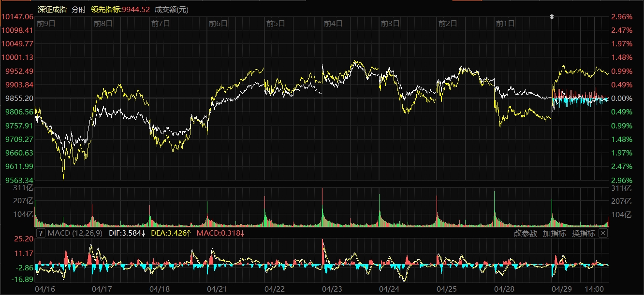The width and height of the screenshot is (644, 295).
Task: Select the 前7日 day marker
Action: pyautogui.click(x=161, y=23)
